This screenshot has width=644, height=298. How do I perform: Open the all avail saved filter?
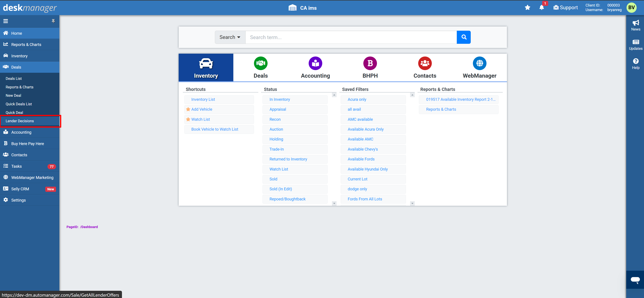[373, 109]
